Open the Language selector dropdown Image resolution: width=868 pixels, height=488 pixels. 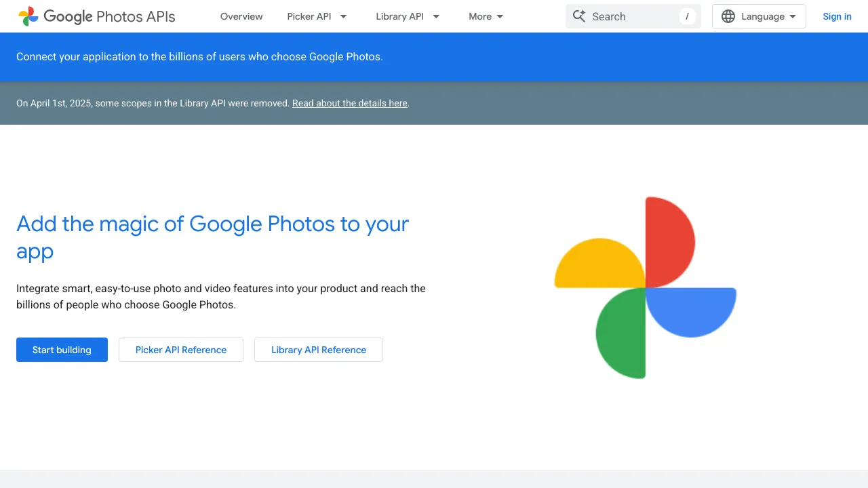point(759,16)
